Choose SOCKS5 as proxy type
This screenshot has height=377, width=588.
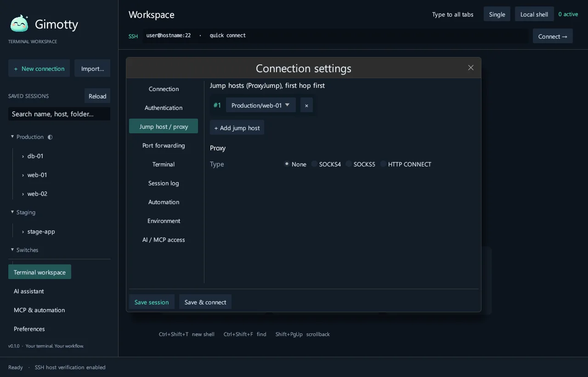tap(361, 164)
